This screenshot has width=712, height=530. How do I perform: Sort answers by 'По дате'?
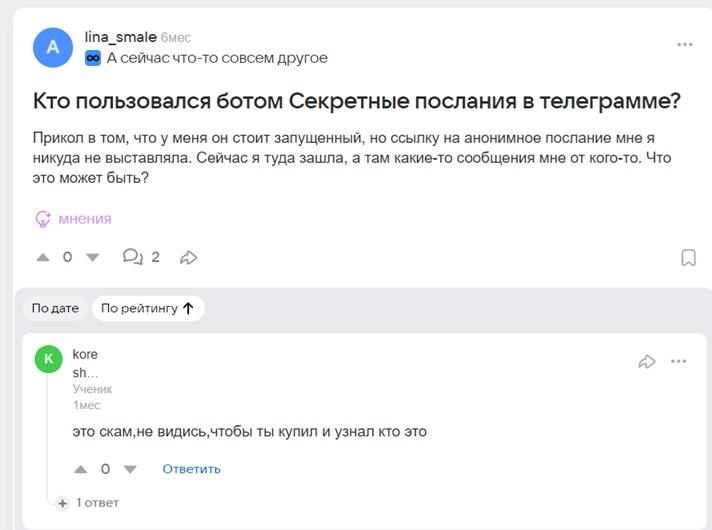pyautogui.click(x=55, y=308)
